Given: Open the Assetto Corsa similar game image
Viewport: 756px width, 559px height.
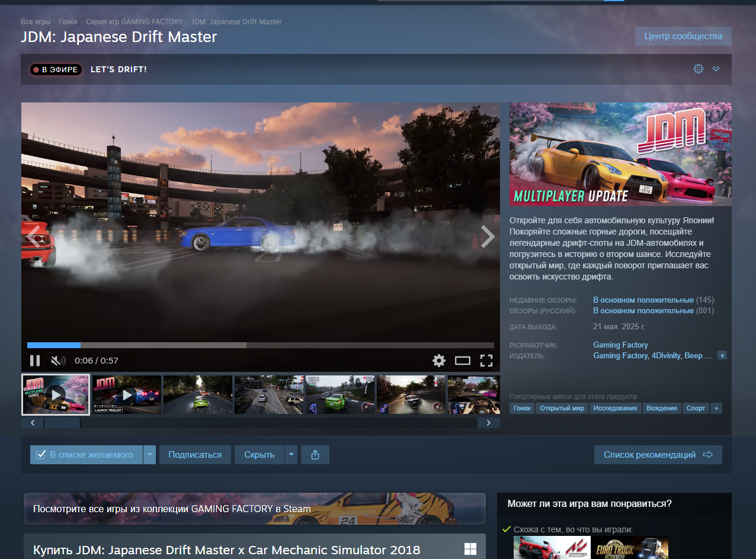Looking at the screenshot, I should click(x=552, y=548).
